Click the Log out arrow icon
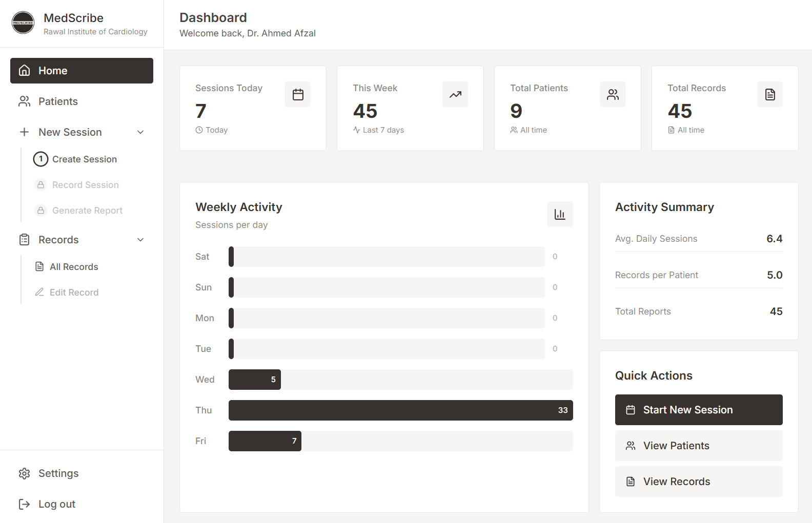 click(24, 504)
